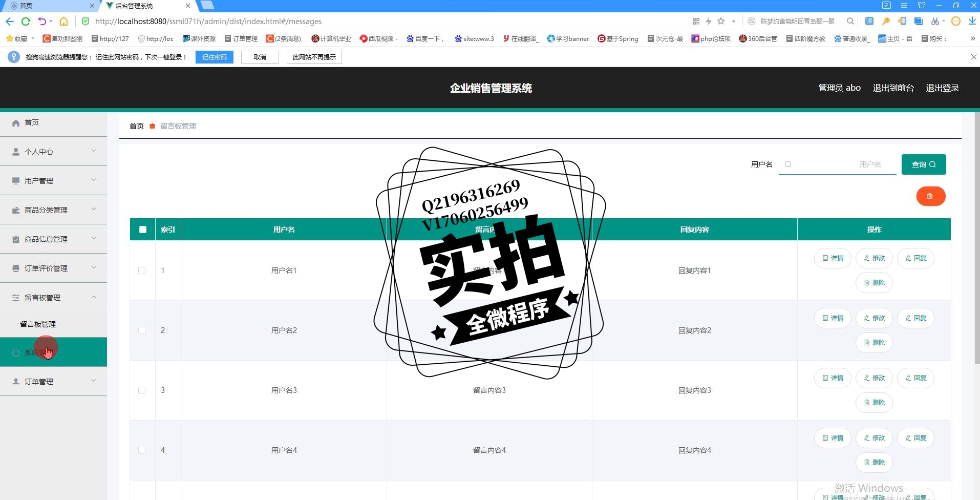The height and width of the screenshot is (500, 980).
Task: Click the red home icon in breadcrumb
Action: [152, 126]
